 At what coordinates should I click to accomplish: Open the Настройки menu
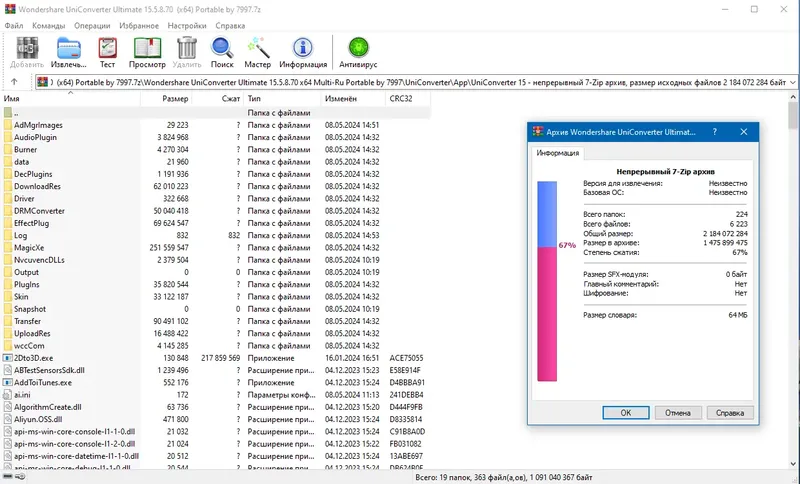click(187, 26)
